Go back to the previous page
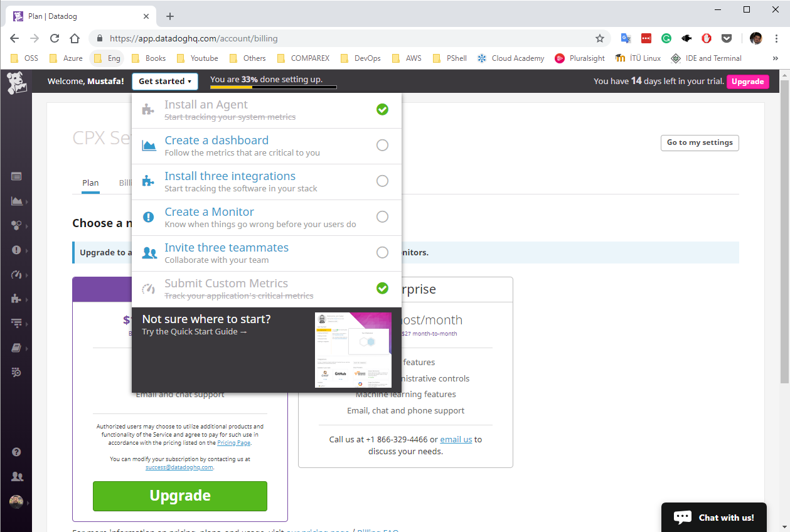 pos(14,38)
